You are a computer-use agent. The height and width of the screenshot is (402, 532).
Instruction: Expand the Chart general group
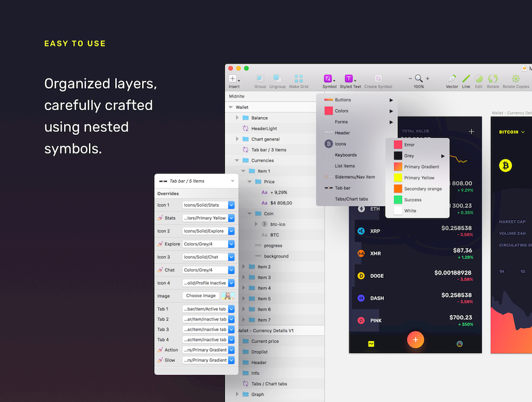pos(237,139)
